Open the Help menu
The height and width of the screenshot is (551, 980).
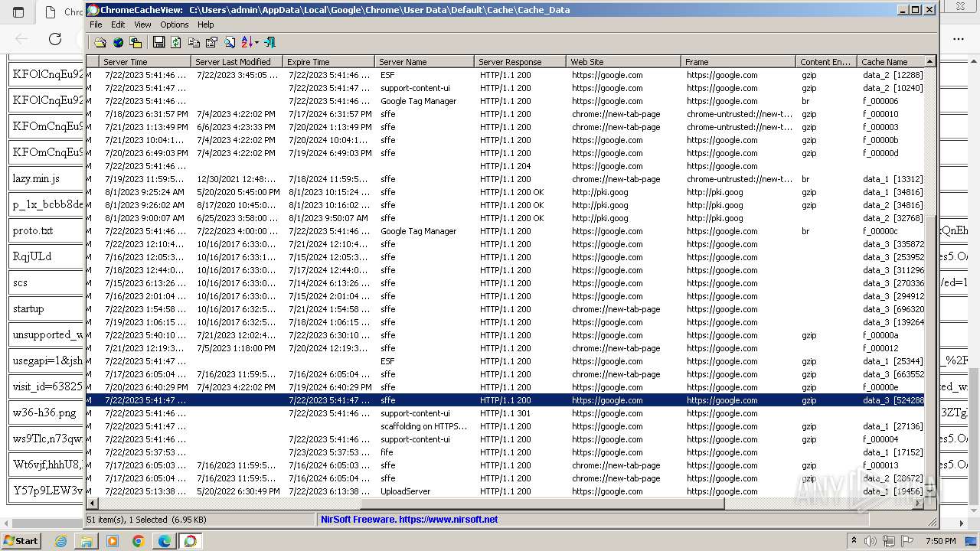[206, 24]
